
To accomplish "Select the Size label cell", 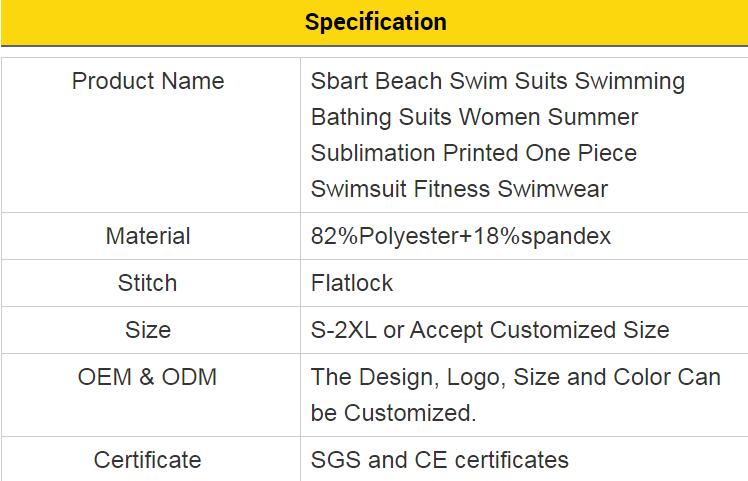I will click(x=148, y=330).
